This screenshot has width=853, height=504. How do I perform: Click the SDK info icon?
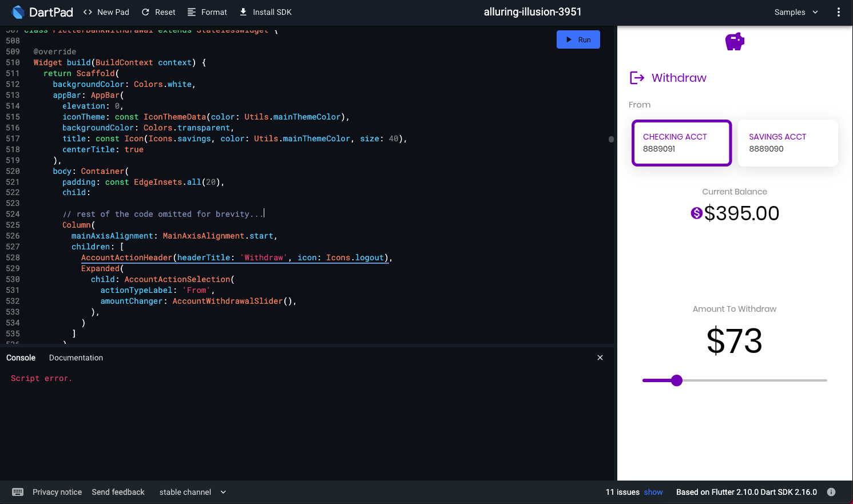(x=831, y=492)
